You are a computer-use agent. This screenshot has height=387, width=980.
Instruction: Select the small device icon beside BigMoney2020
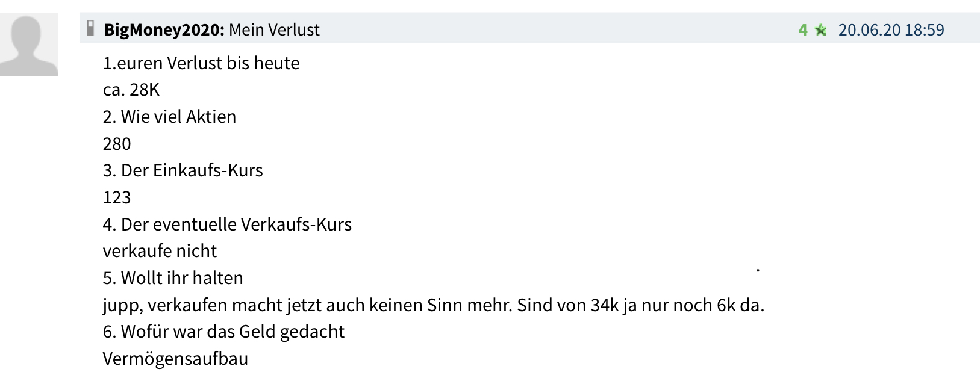[x=90, y=28]
